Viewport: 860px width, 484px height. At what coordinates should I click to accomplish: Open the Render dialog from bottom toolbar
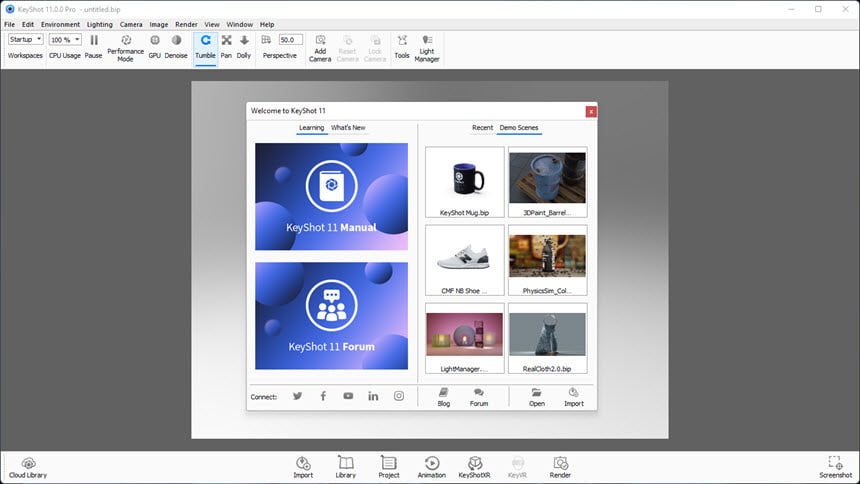pyautogui.click(x=560, y=468)
